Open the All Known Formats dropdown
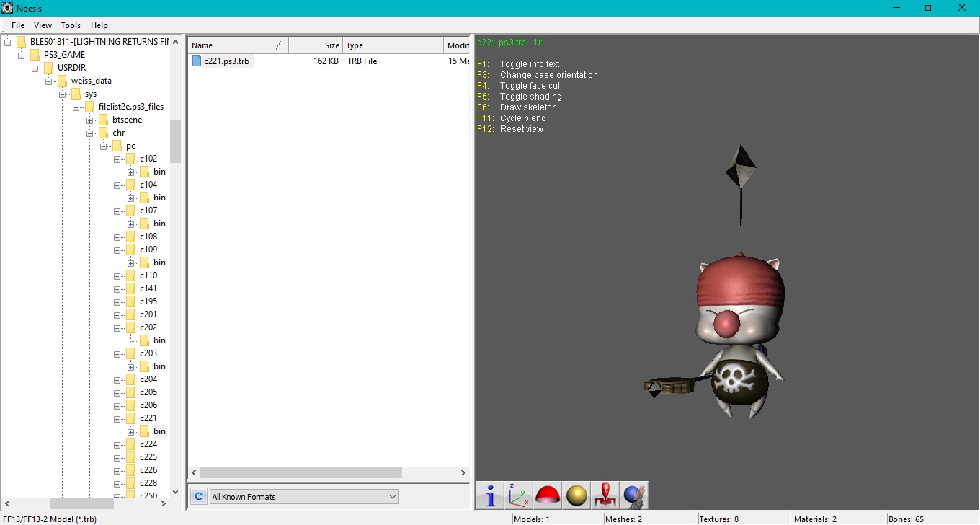Screen dimensions: 980x525 tap(304, 496)
